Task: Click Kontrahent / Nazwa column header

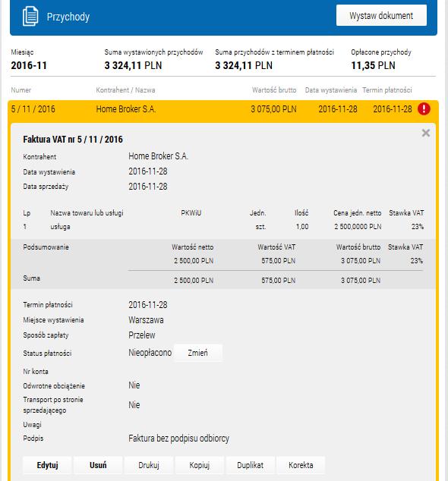Action: point(125,90)
